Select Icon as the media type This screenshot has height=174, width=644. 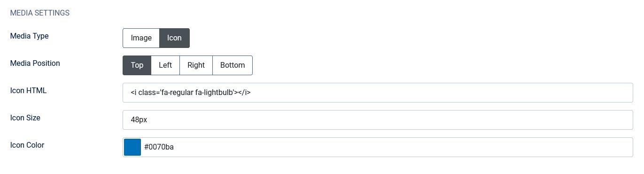click(174, 38)
